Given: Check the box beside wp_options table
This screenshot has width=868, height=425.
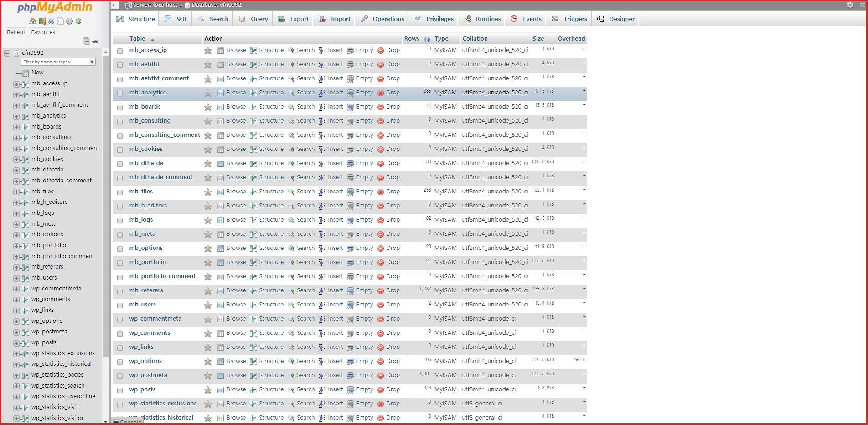Looking at the screenshot, I should coord(120,362).
